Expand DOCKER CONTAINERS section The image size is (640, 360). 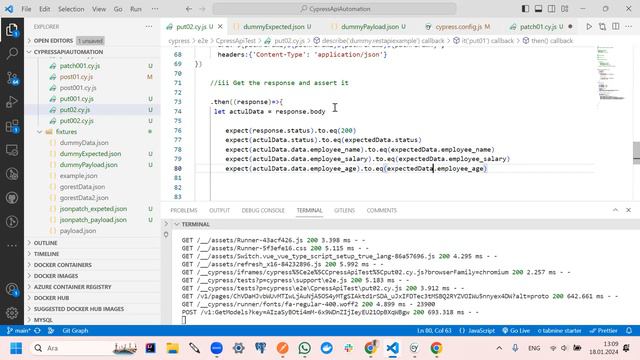(62, 265)
